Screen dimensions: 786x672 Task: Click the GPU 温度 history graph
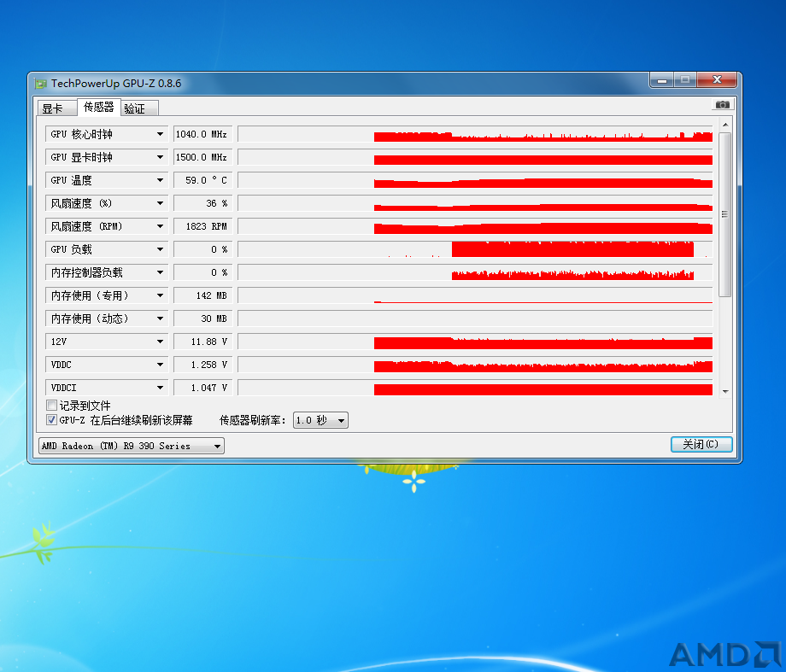click(x=475, y=180)
